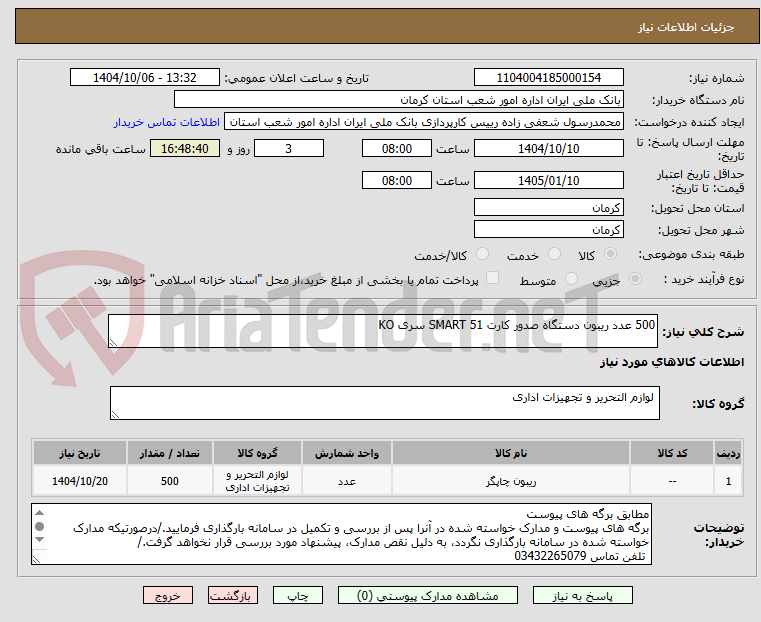Click the نام دستگاه خریدار field

[x=398, y=100]
